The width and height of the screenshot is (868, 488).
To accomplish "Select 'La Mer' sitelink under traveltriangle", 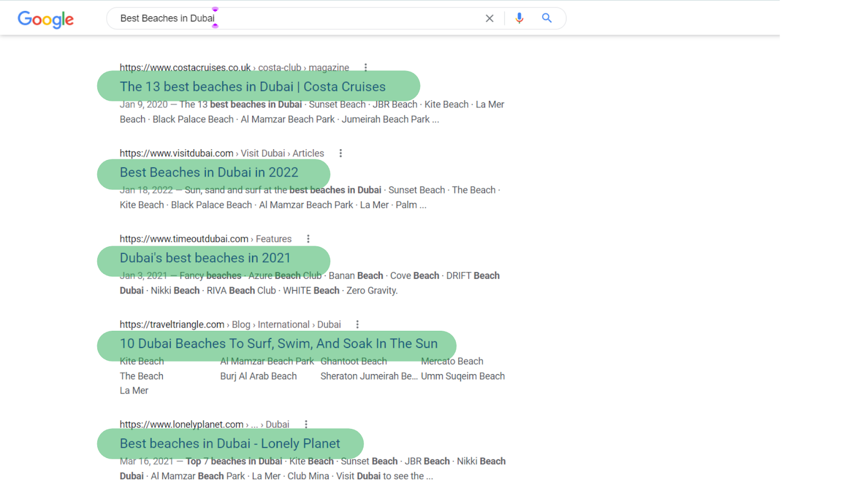I will 134,390.
